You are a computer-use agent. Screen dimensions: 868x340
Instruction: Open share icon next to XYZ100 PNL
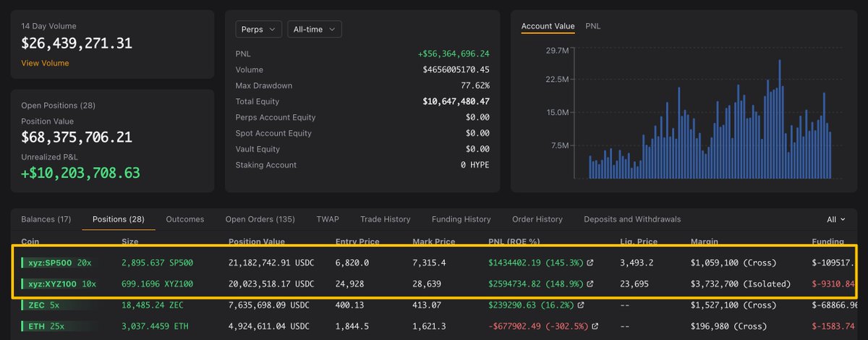(590, 284)
